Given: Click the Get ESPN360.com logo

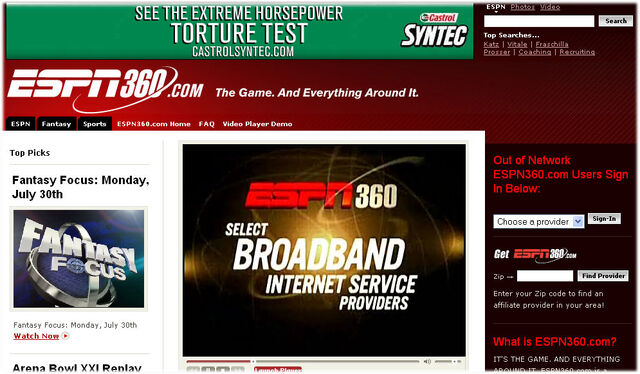Looking at the screenshot, I should [x=536, y=255].
